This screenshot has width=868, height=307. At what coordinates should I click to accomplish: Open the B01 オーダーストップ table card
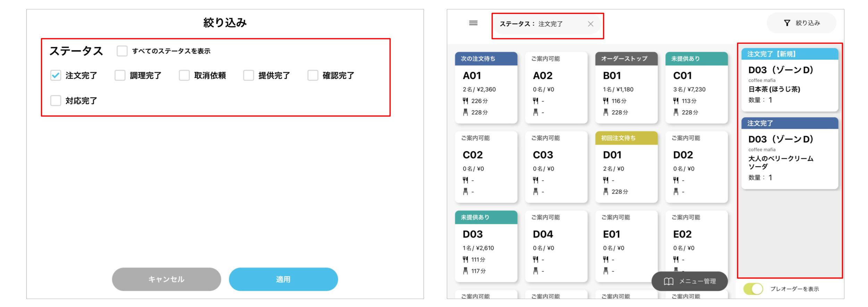tap(626, 88)
